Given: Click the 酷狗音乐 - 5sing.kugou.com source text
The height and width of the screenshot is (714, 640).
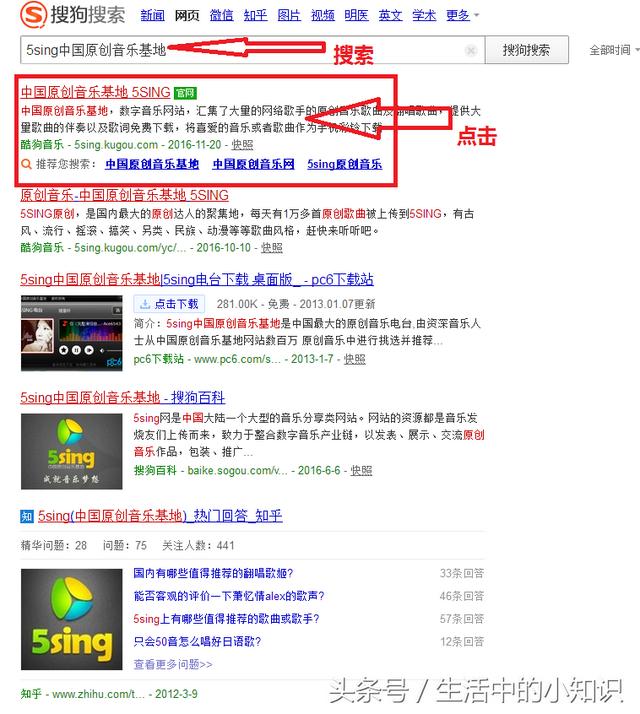Looking at the screenshot, I should [x=89, y=145].
